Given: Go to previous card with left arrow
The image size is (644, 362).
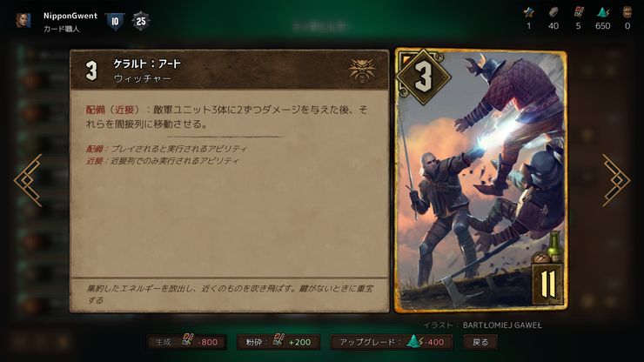Looking at the screenshot, I should (x=28, y=180).
